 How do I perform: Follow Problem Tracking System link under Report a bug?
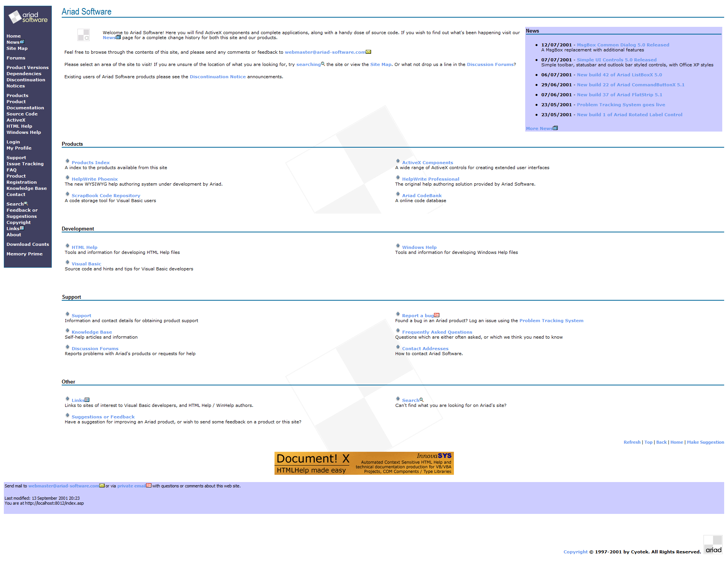[551, 321]
